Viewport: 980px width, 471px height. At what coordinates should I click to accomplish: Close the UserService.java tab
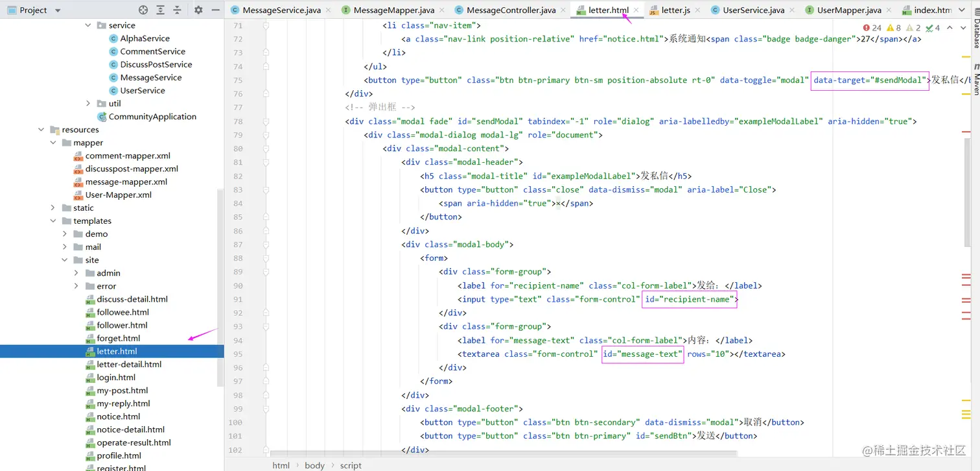pos(793,10)
